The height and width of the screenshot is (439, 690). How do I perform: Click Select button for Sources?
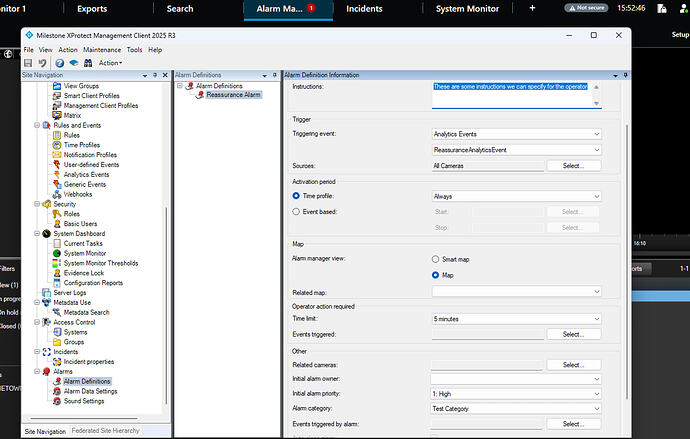(x=573, y=166)
